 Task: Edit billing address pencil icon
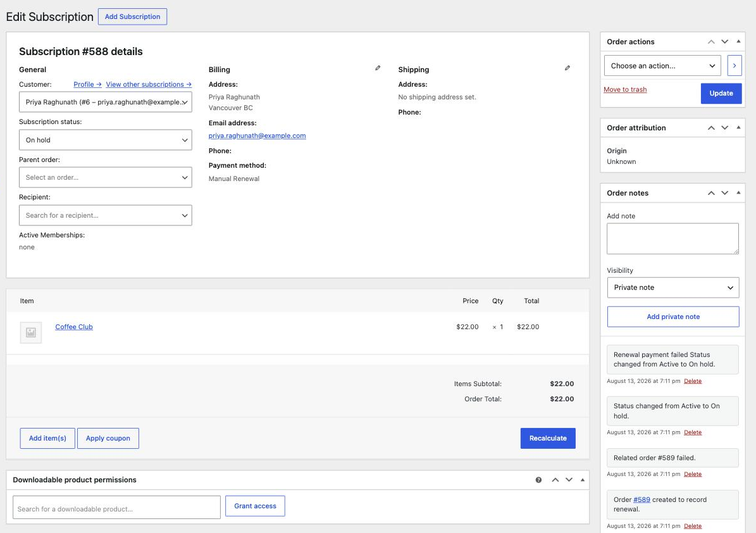point(378,68)
